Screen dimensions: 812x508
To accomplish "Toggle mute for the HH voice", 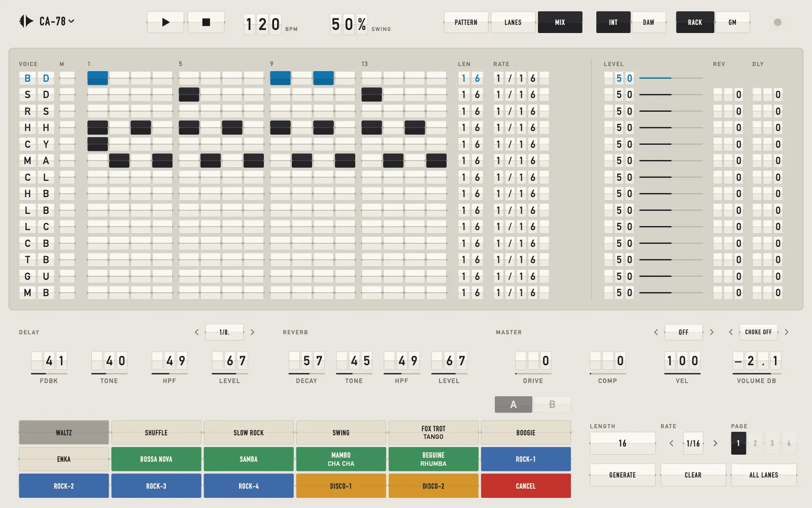I will [x=67, y=128].
